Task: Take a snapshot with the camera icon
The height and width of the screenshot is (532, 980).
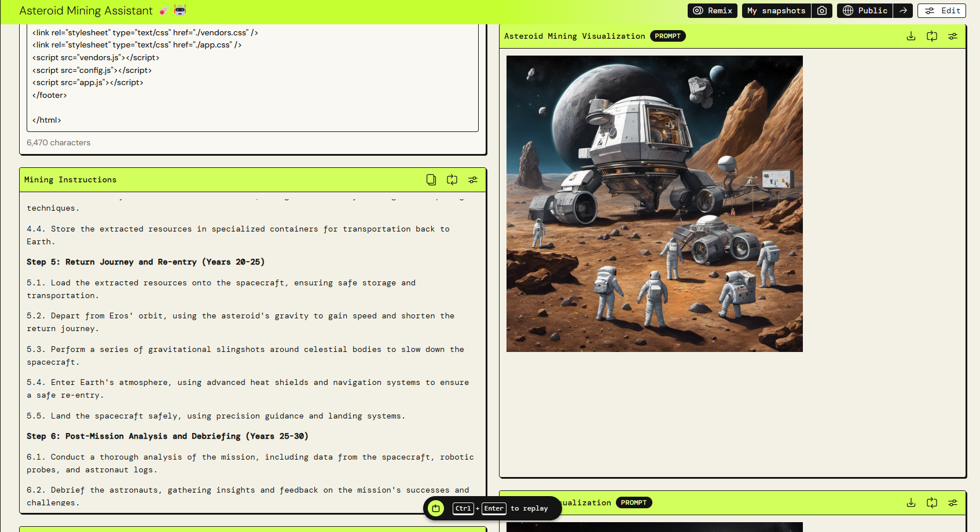Action: (x=822, y=10)
